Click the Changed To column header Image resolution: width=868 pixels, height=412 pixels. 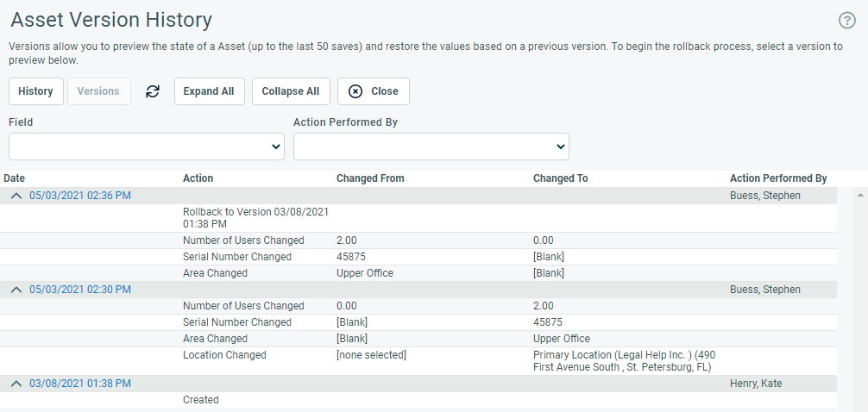(560, 178)
